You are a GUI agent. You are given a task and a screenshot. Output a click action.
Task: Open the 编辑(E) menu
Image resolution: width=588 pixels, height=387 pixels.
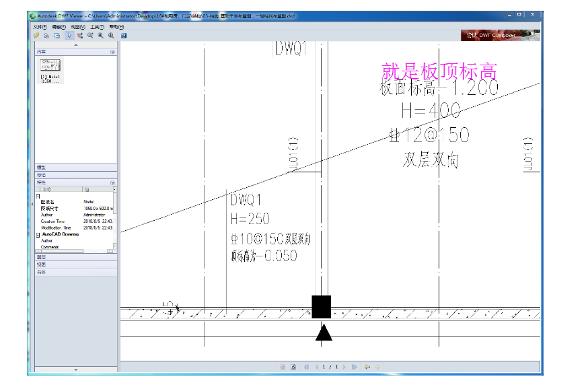pyautogui.click(x=59, y=27)
